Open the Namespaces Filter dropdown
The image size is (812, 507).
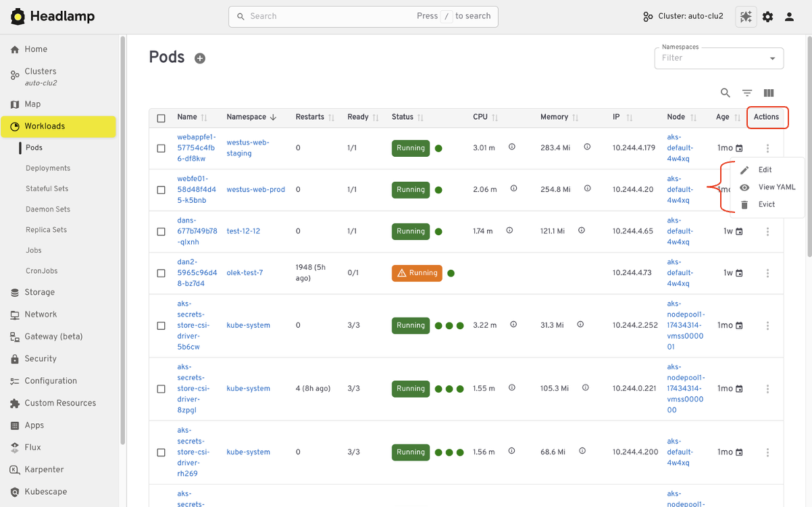(718, 58)
